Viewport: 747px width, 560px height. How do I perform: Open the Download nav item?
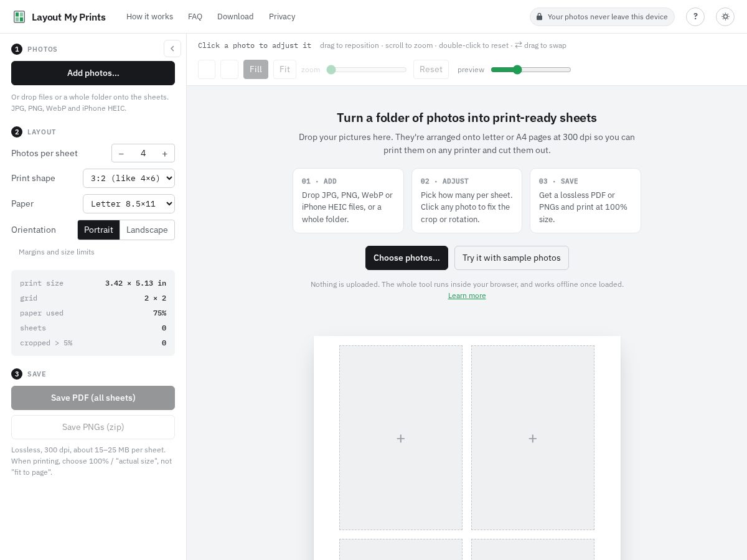235,17
